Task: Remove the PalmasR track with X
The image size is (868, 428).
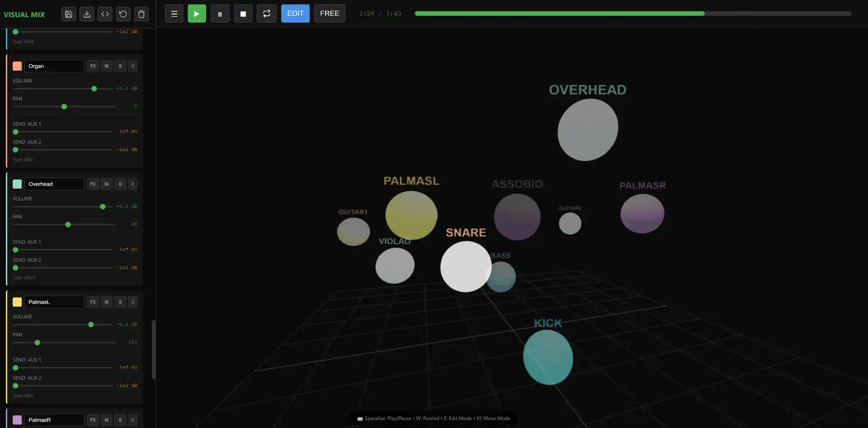Action: pyautogui.click(x=132, y=420)
